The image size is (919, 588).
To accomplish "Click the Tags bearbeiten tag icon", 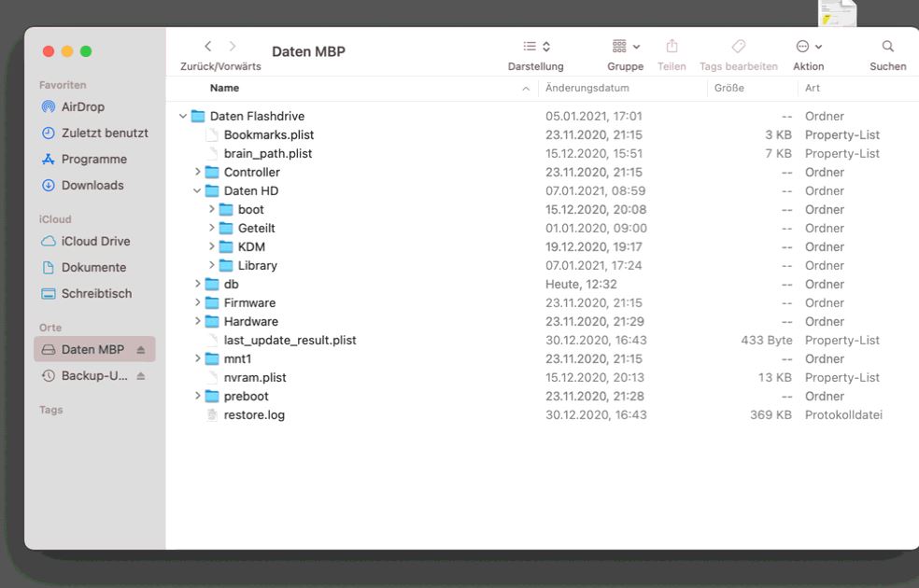I will [739, 47].
